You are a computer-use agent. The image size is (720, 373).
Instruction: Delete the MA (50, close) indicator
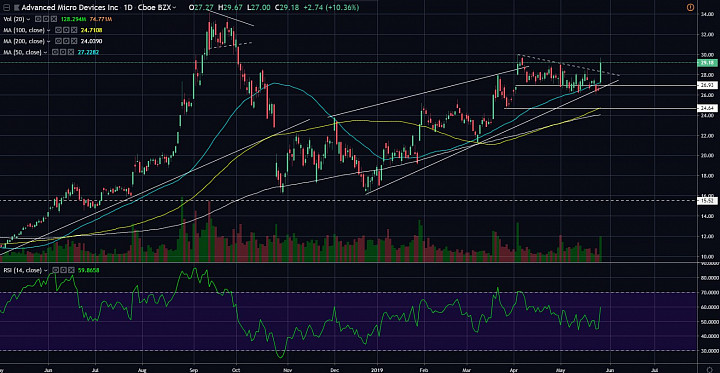[x=71, y=52]
